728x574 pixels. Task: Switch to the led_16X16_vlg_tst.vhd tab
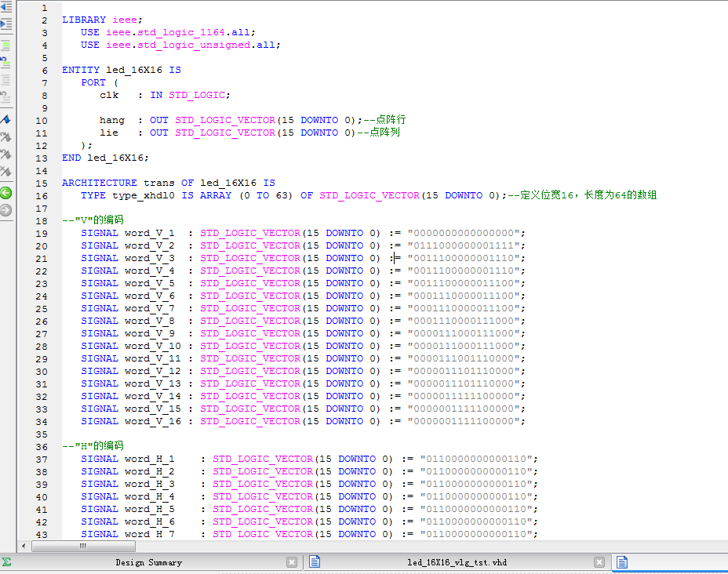(457, 561)
